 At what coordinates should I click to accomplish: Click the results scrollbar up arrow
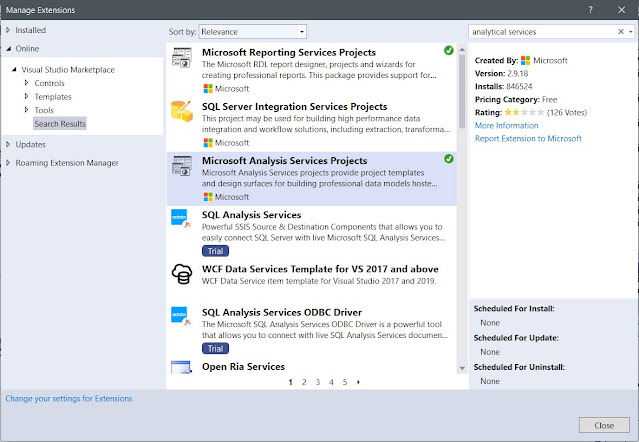pyautogui.click(x=462, y=49)
